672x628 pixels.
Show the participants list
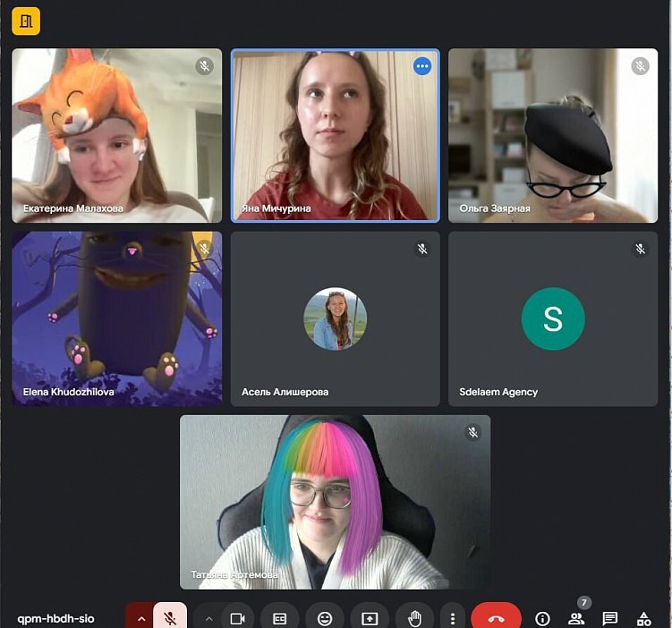coord(576,618)
